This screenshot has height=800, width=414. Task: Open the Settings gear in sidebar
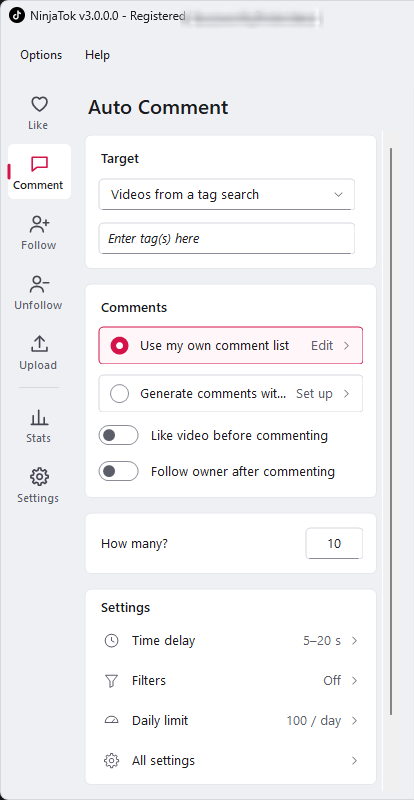click(x=39, y=477)
